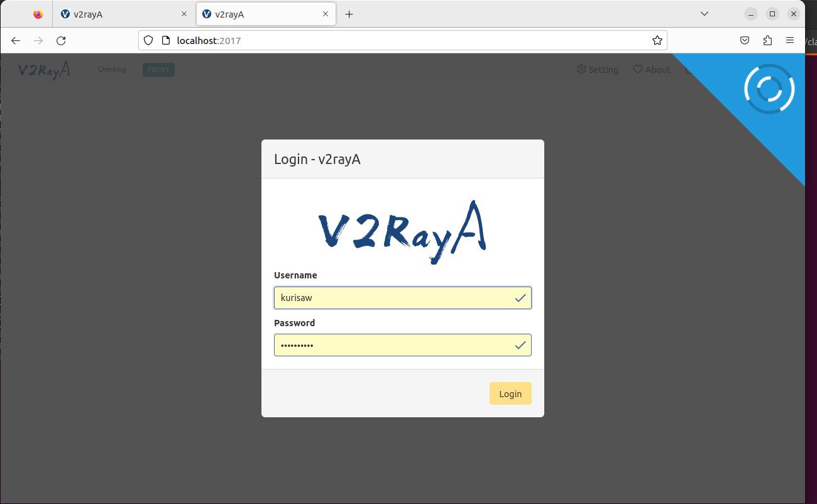Open a new browser tab
This screenshot has width=817, height=504.
[x=349, y=14]
